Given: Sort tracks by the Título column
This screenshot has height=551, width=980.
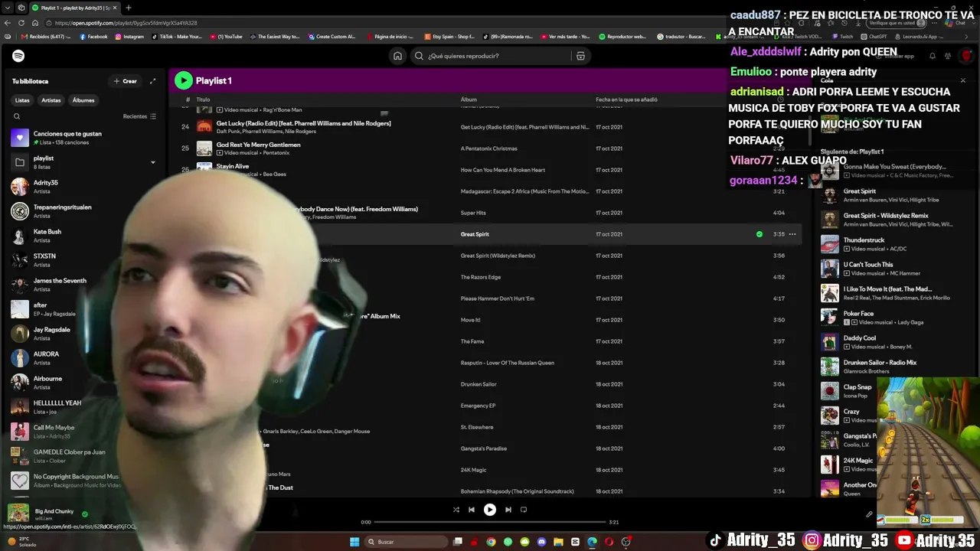Looking at the screenshot, I should point(203,99).
